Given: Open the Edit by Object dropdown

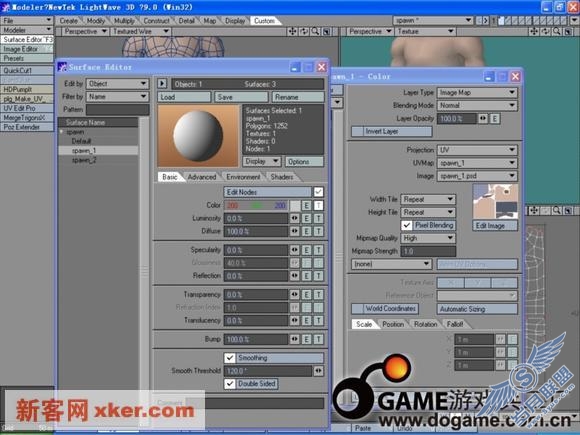Looking at the screenshot, I should click(x=118, y=84).
